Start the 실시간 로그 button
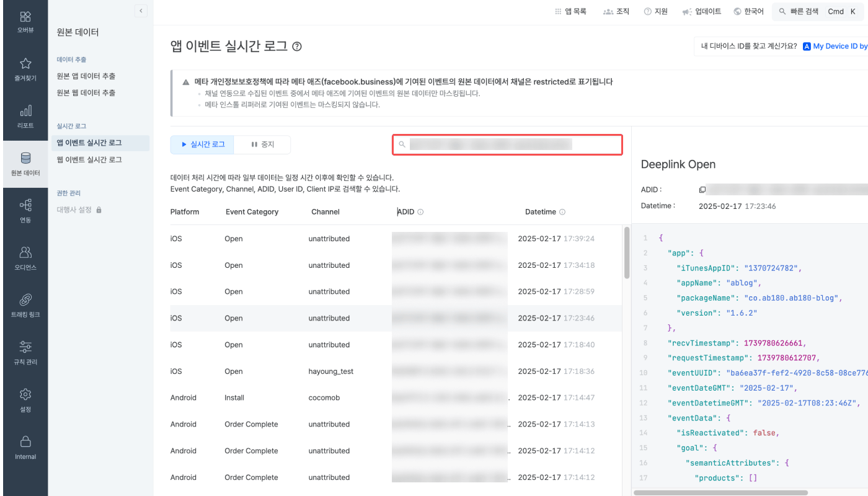The height and width of the screenshot is (496, 868). click(x=202, y=144)
